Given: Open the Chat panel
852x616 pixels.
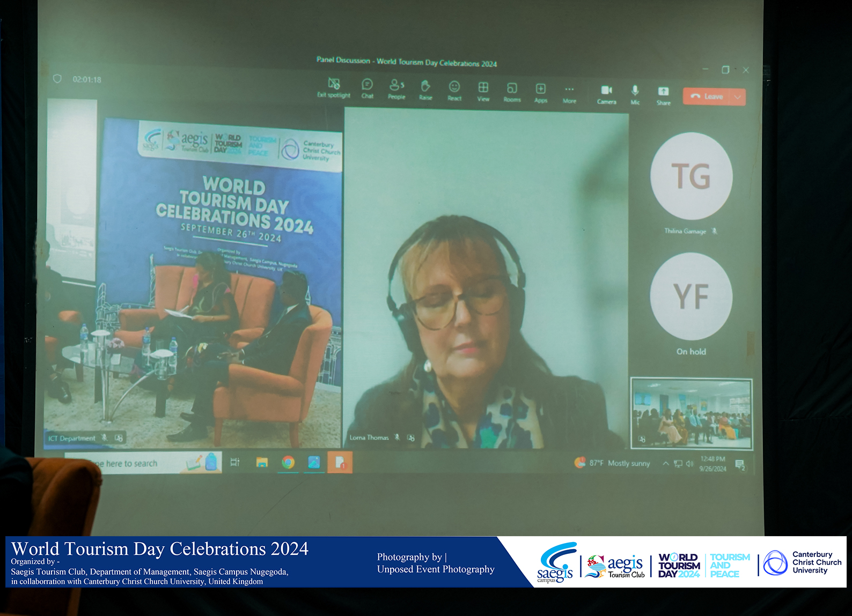Looking at the screenshot, I should [368, 88].
